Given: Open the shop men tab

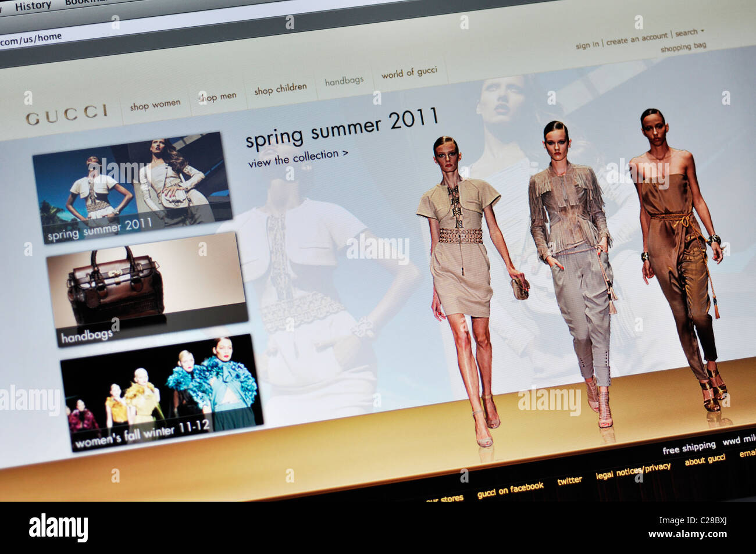Looking at the screenshot, I should pyautogui.click(x=217, y=97).
